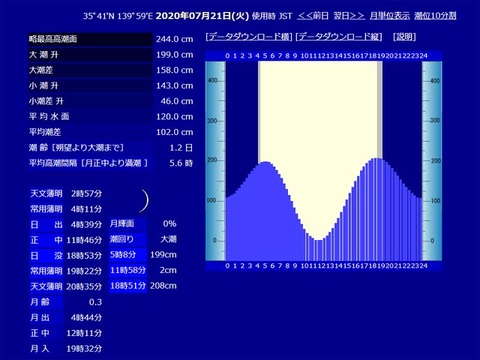Select value 143.0 cm
Image resolution: width=480 pixels, height=360 pixels.
coord(175,86)
